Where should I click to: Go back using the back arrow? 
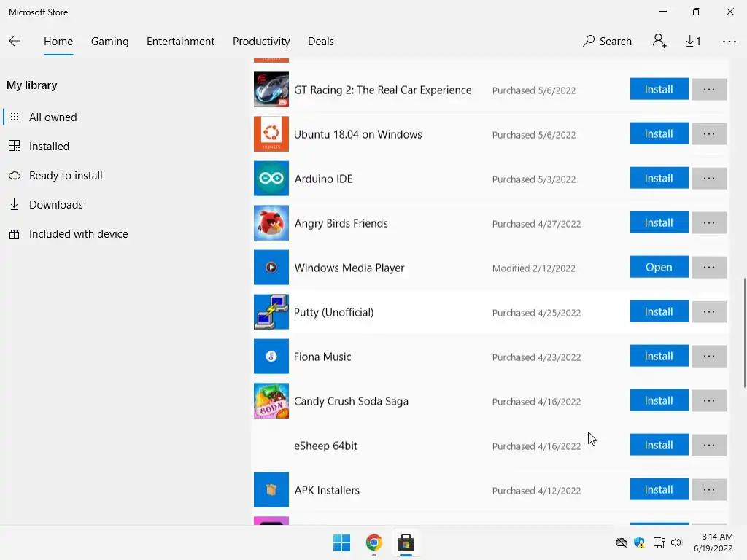coord(15,41)
